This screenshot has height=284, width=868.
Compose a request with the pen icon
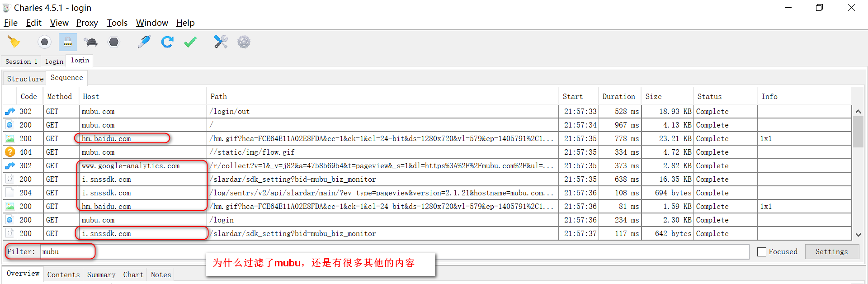(144, 42)
